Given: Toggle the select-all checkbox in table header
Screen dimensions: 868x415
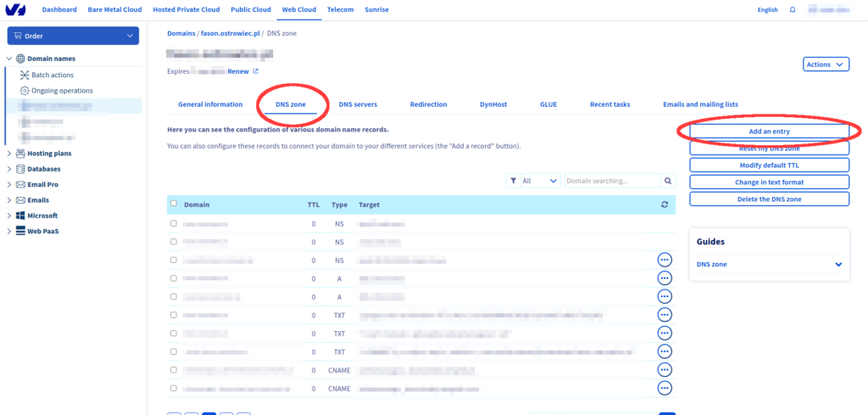Looking at the screenshot, I should click(x=174, y=204).
